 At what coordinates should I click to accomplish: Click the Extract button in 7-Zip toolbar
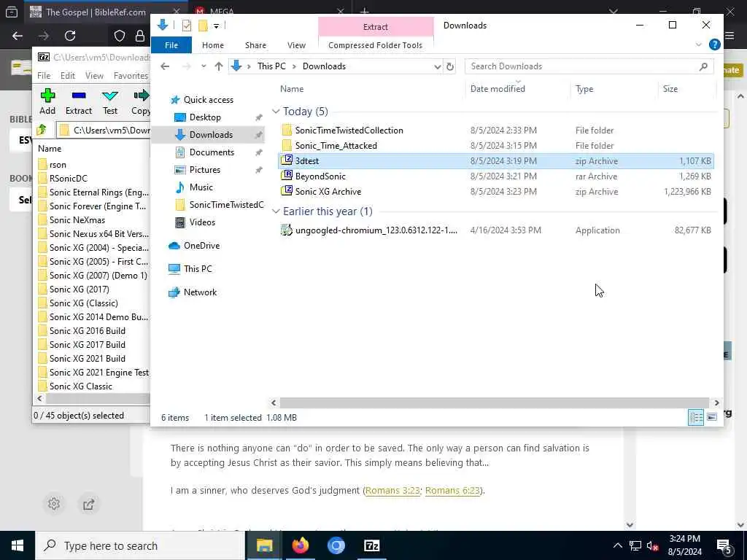pos(79,101)
